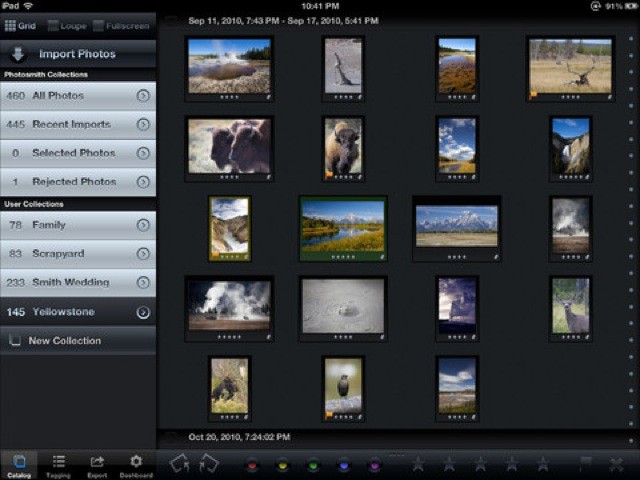The image size is (640, 480).
Task: Open details arrow for All Photos
Action: pyautogui.click(x=143, y=96)
